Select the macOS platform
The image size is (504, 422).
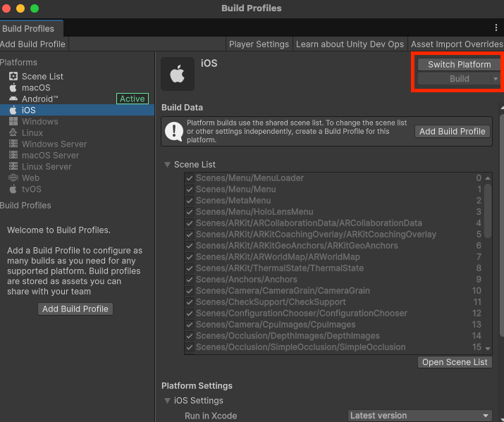[x=77, y=87]
